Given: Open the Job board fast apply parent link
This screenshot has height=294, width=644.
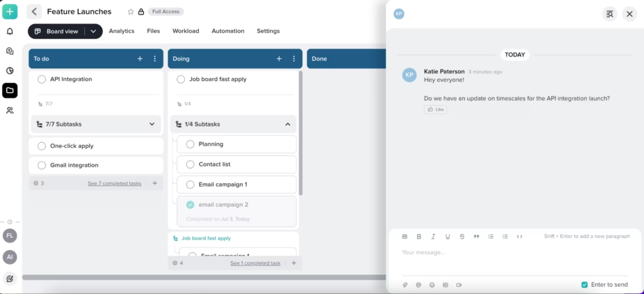Looking at the screenshot, I should (x=206, y=238).
